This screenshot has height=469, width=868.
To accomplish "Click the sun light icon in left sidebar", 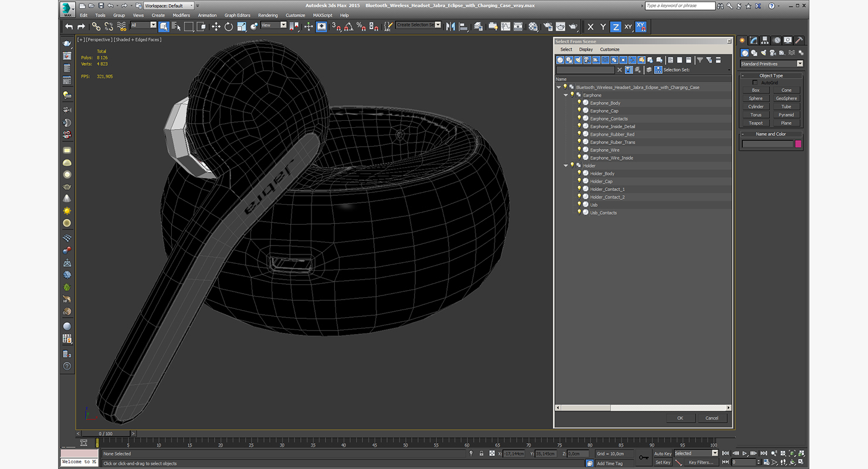I will point(67,211).
